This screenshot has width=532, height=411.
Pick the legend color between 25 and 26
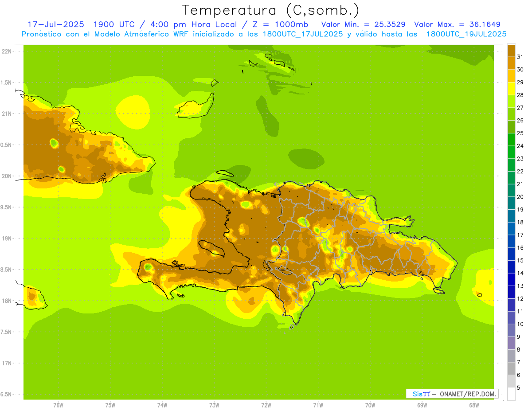pyautogui.click(x=511, y=127)
